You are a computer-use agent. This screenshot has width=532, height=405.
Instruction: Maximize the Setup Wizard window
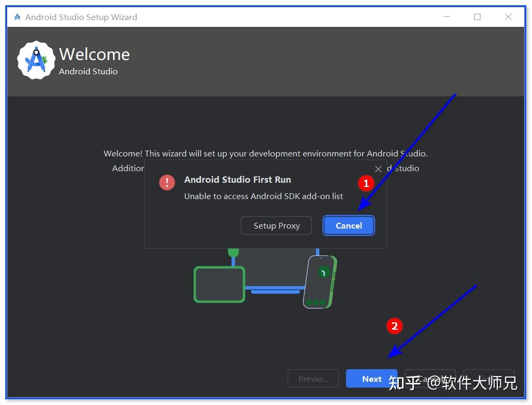pyautogui.click(x=477, y=17)
